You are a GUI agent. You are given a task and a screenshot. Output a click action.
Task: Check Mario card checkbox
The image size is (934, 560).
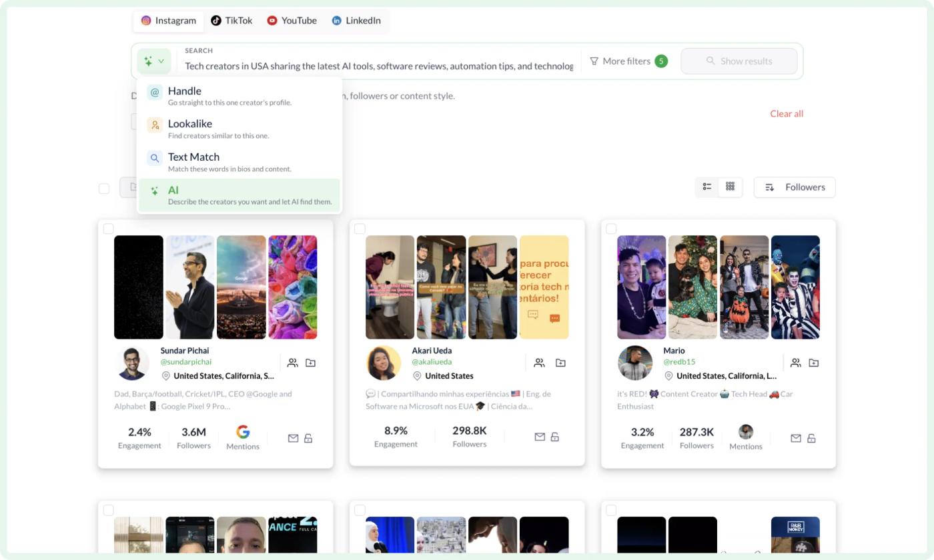pos(611,229)
